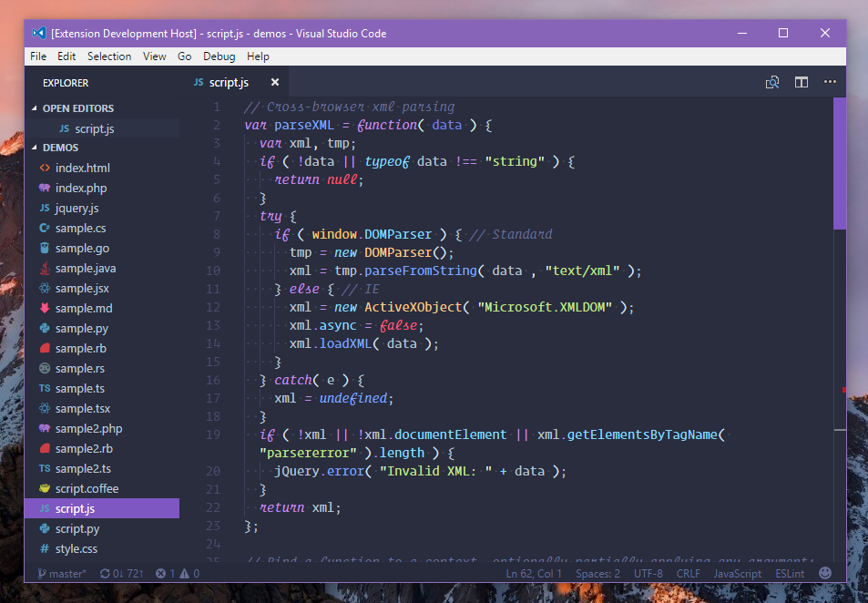Screen dimensions: 868x603
Task: Click CRLF end-of-line selector
Action: [688, 574]
